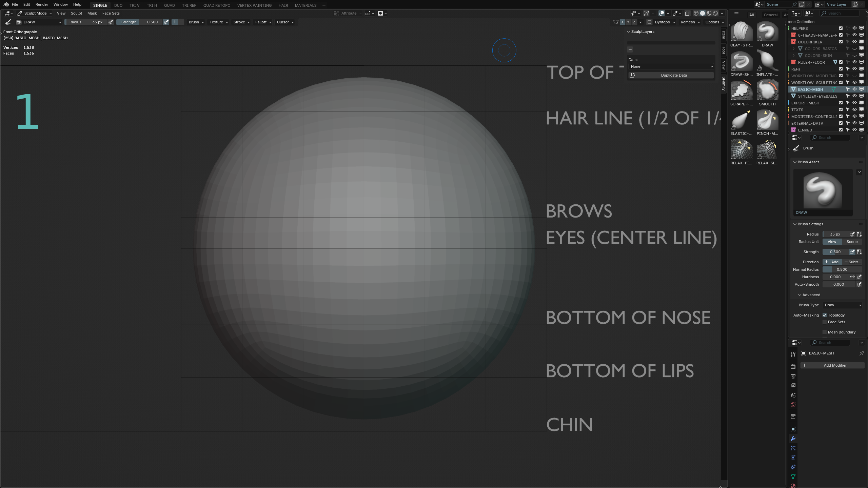Open the Falloff dropdown
The height and width of the screenshot is (488, 868).
(x=263, y=22)
